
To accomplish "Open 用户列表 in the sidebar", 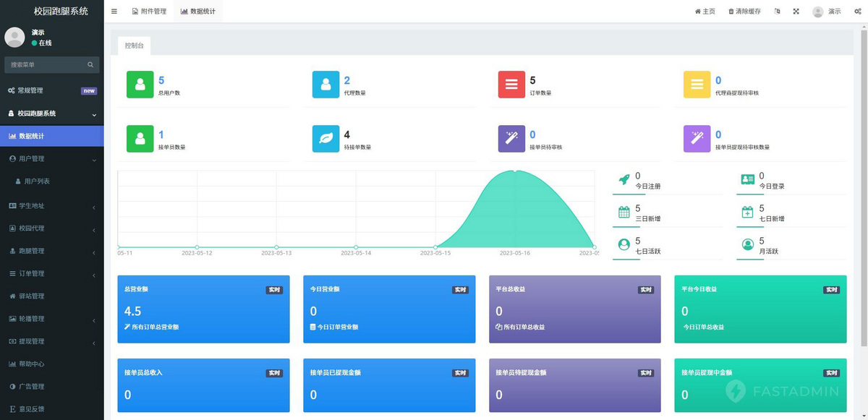I will click(x=37, y=181).
